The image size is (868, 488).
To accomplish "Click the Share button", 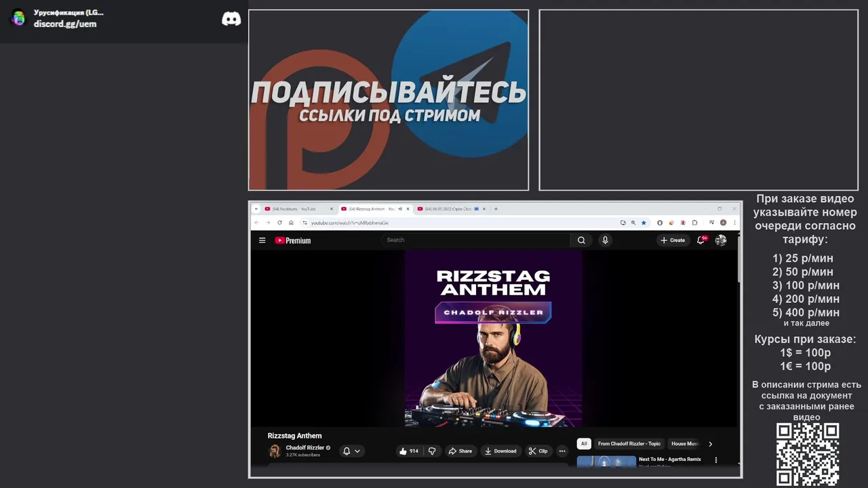I will tap(460, 451).
